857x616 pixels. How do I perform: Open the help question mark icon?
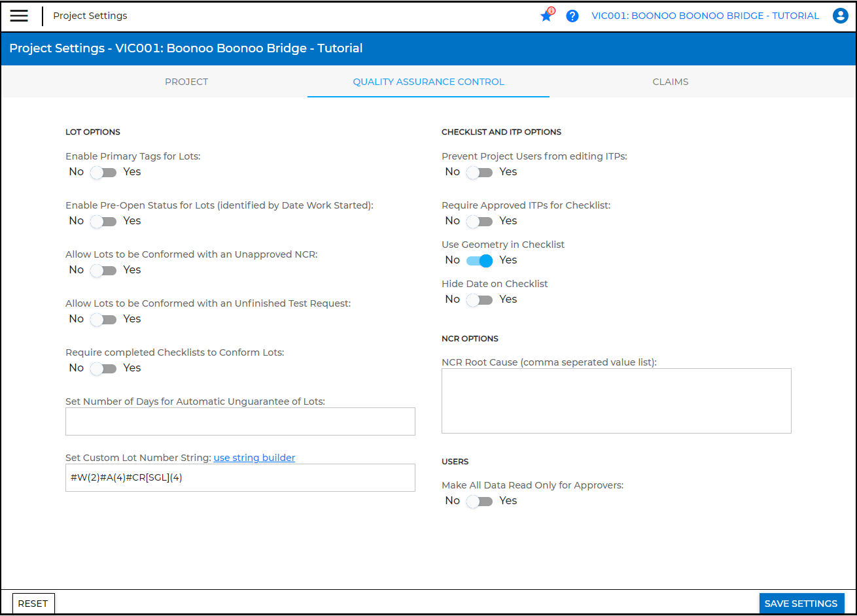(572, 16)
